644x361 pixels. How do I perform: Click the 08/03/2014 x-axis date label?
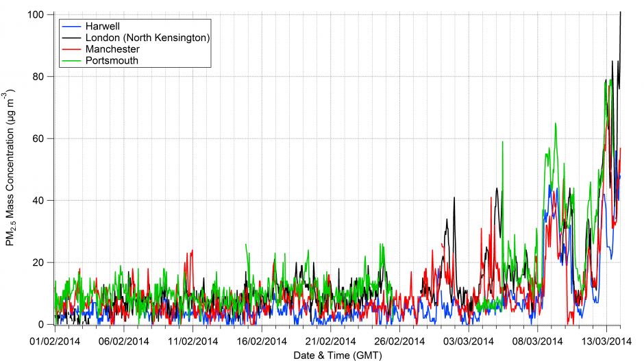click(537, 342)
